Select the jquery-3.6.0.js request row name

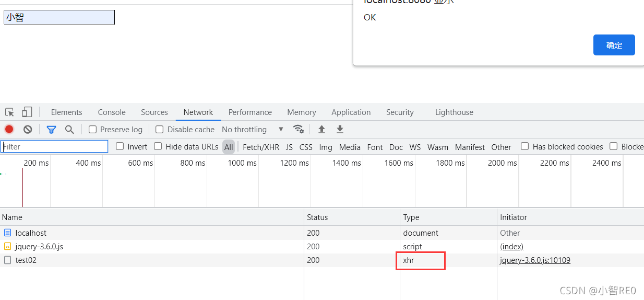click(x=39, y=247)
